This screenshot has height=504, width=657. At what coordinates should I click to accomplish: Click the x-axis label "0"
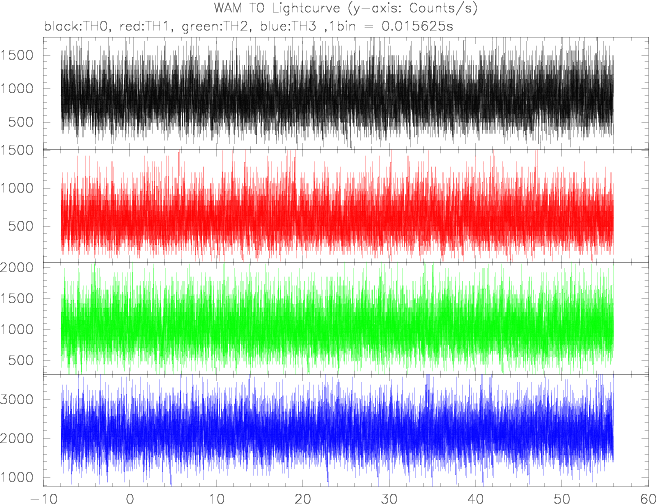pyautogui.click(x=129, y=499)
